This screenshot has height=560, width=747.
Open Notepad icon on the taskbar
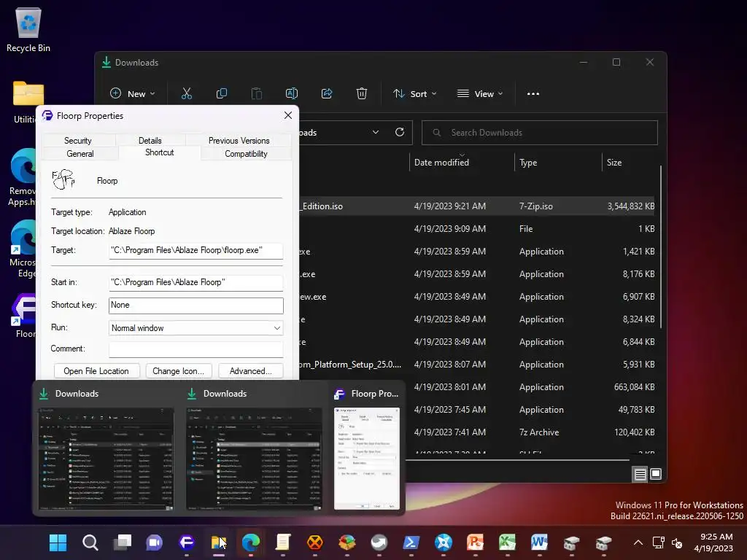[283, 542]
